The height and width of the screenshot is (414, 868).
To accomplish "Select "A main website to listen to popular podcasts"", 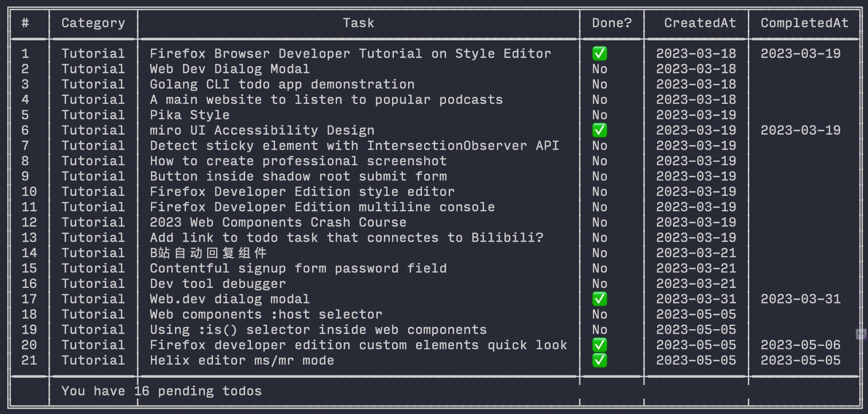I will [326, 100].
